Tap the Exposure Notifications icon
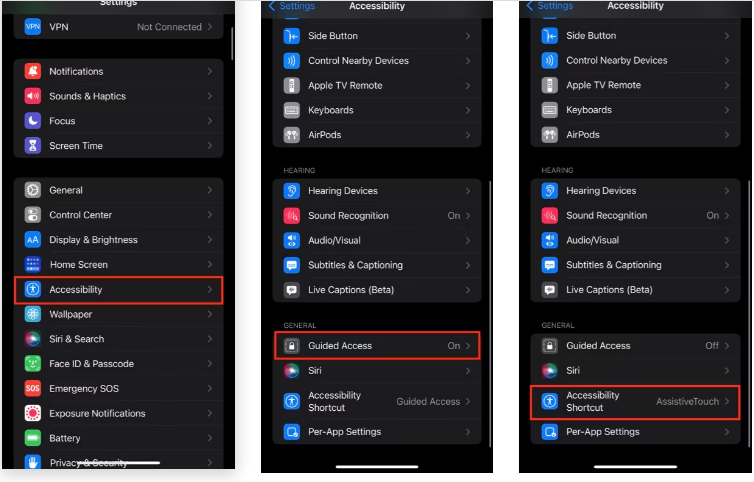 33,413
